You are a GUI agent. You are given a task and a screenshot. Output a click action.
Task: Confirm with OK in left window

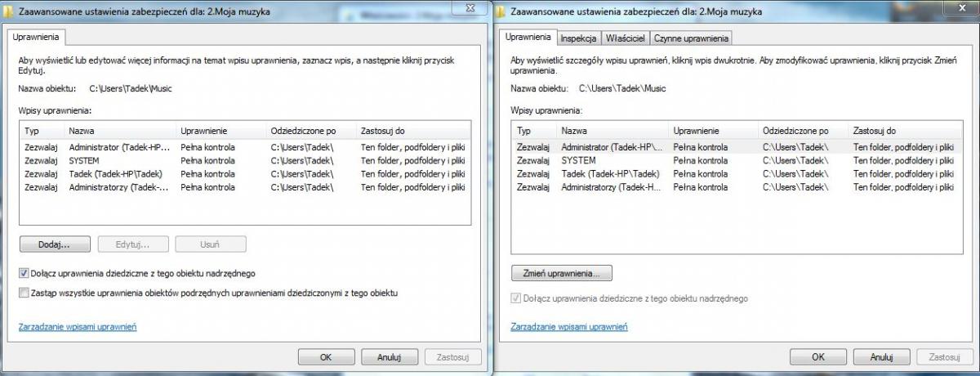[326, 357]
